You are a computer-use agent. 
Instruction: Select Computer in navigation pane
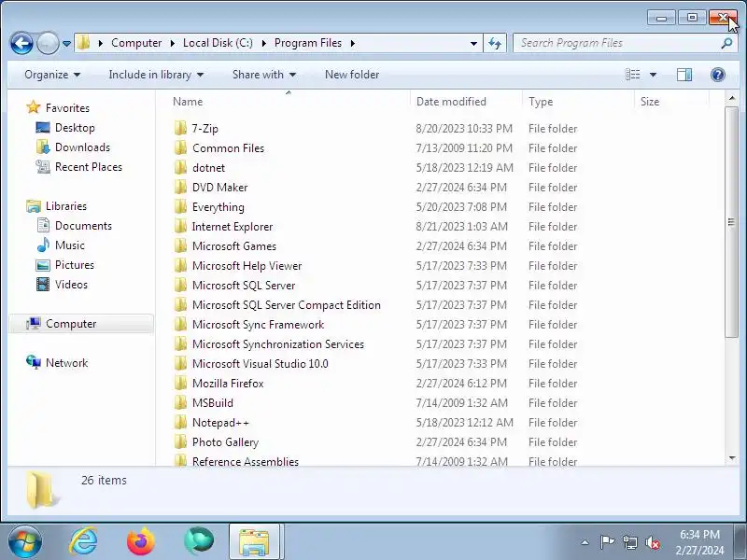pos(81,324)
